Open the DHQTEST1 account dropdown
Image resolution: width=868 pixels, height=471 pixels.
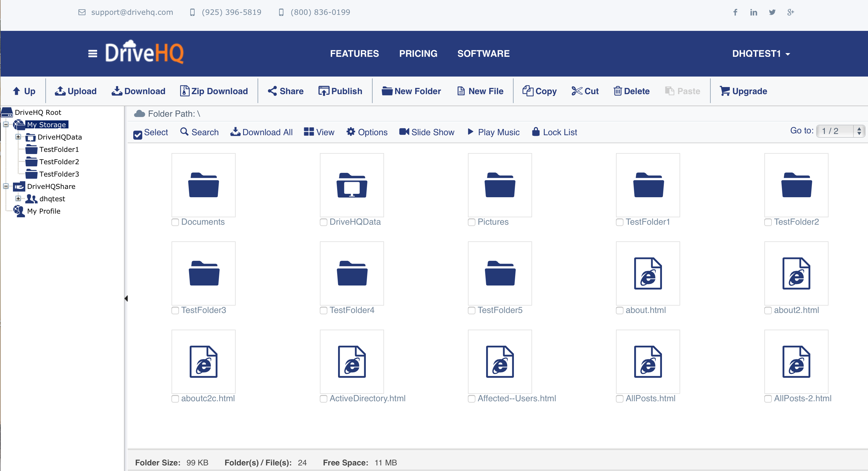coord(761,54)
